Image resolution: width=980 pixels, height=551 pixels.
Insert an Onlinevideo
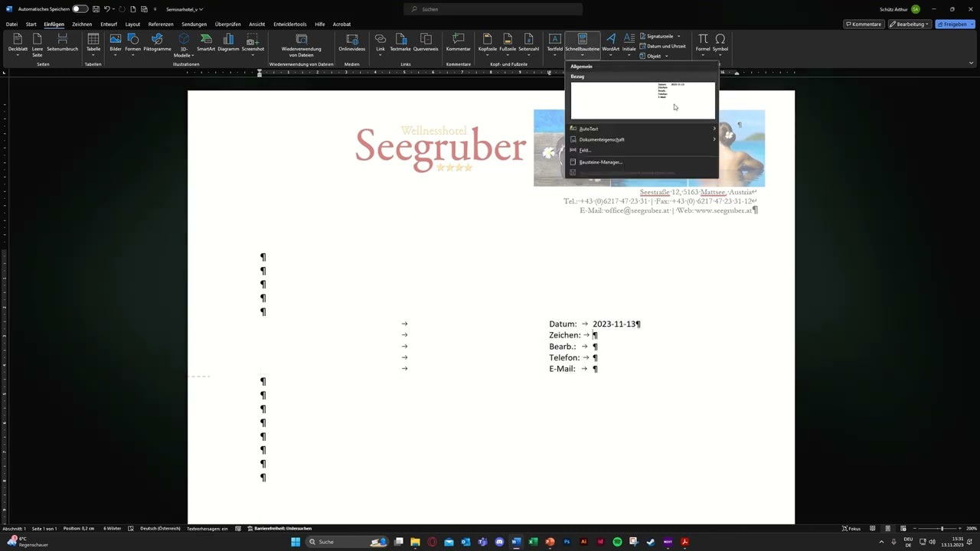point(352,43)
